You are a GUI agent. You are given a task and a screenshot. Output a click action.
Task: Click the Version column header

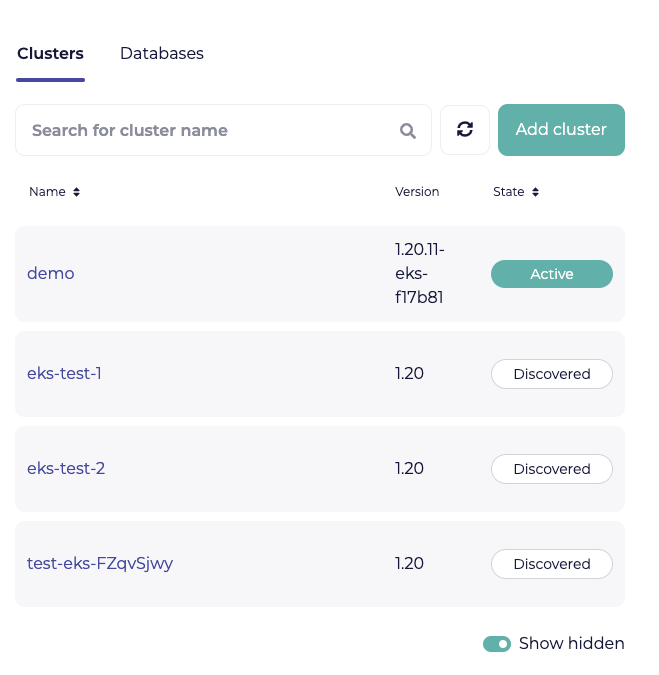(x=417, y=192)
